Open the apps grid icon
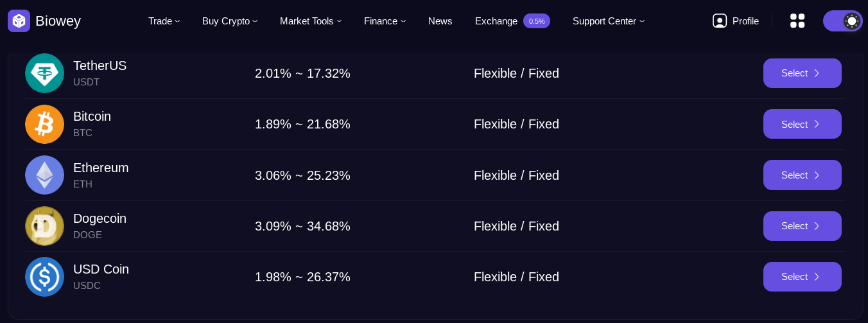Image resolution: width=868 pixels, height=323 pixels. pyautogui.click(x=797, y=21)
